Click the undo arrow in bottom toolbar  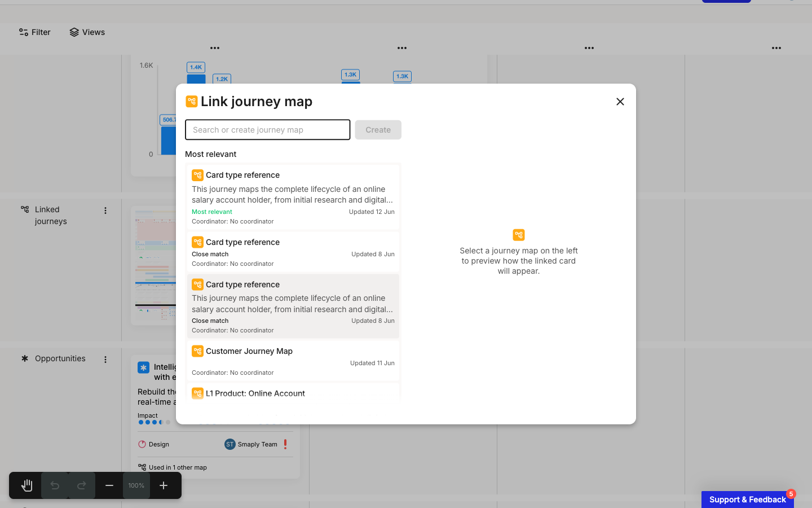click(55, 485)
